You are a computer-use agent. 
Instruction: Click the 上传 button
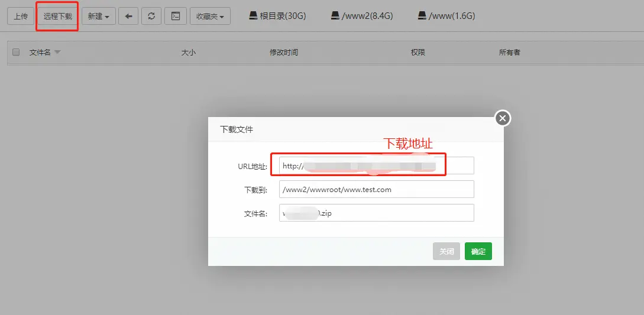(21, 16)
